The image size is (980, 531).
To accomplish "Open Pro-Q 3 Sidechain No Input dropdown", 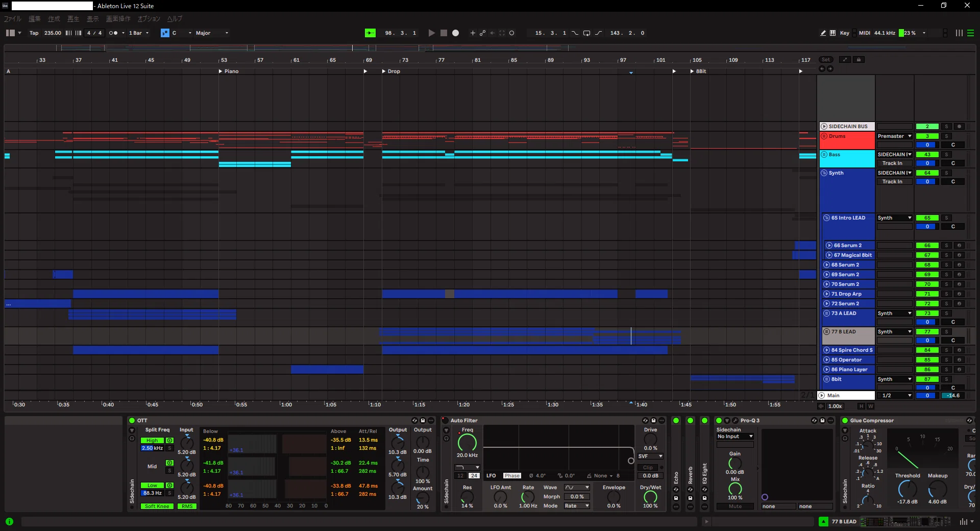I will click(735, 437).
